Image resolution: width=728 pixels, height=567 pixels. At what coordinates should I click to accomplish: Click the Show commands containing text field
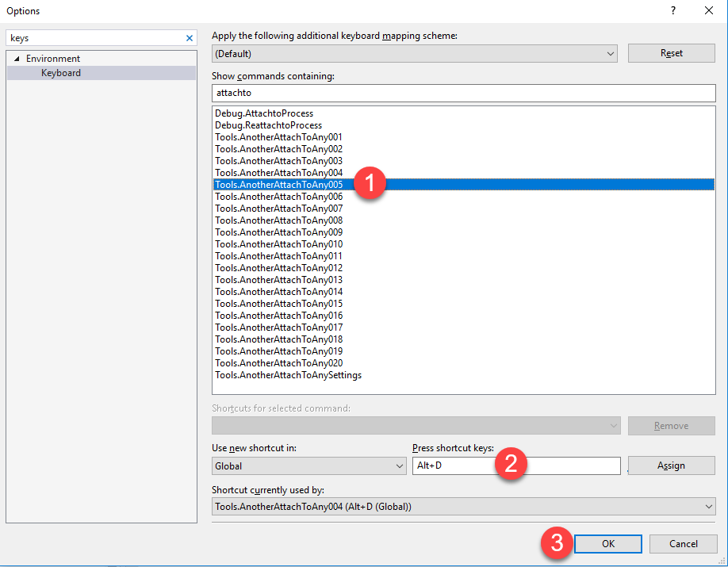(x=463, y=94)
